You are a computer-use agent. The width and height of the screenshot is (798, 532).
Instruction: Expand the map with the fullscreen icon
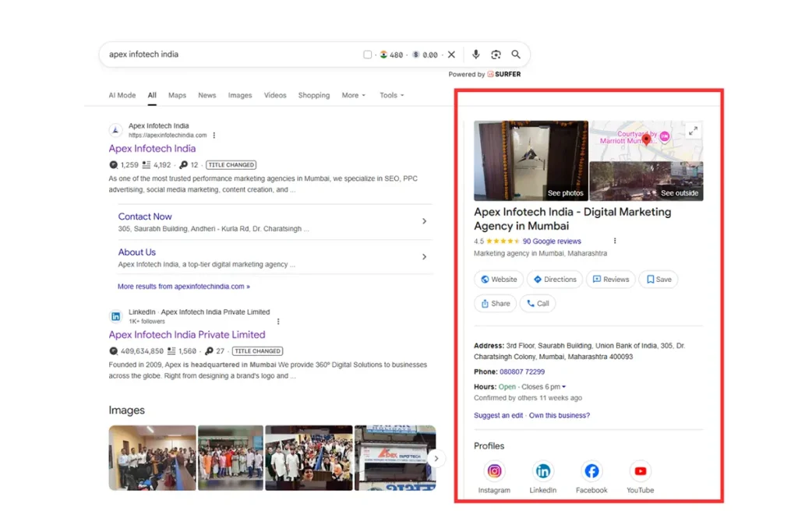(x=693, y=131)
